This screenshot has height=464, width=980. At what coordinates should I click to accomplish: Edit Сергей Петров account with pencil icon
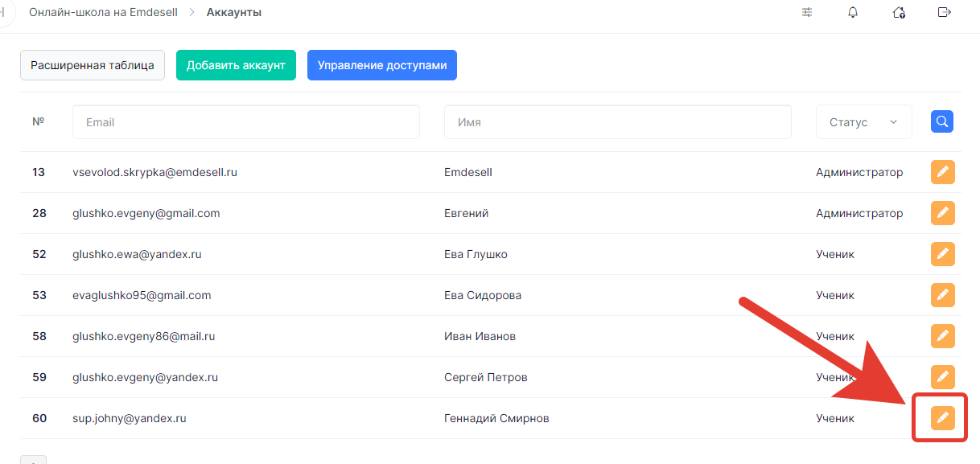(x=943, y=377)
